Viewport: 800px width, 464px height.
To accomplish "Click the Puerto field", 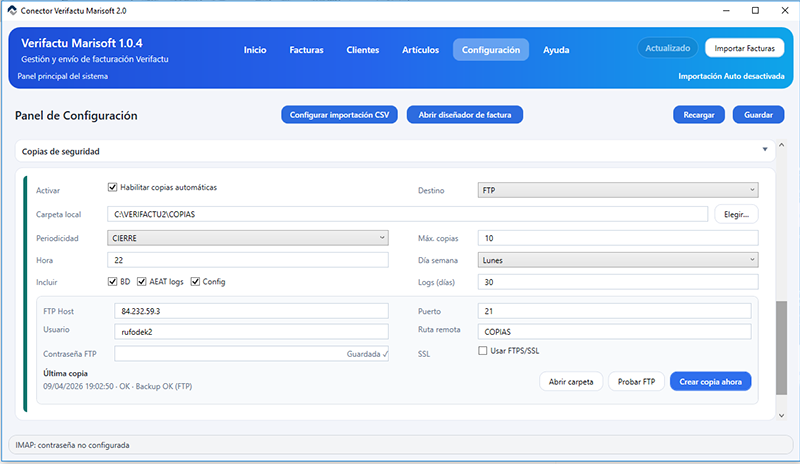I will pyautogui.click(x=614, y=311).
